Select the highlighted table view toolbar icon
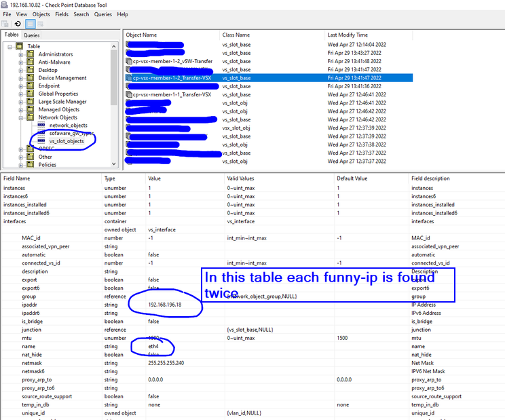 click(x=30, y=24)
